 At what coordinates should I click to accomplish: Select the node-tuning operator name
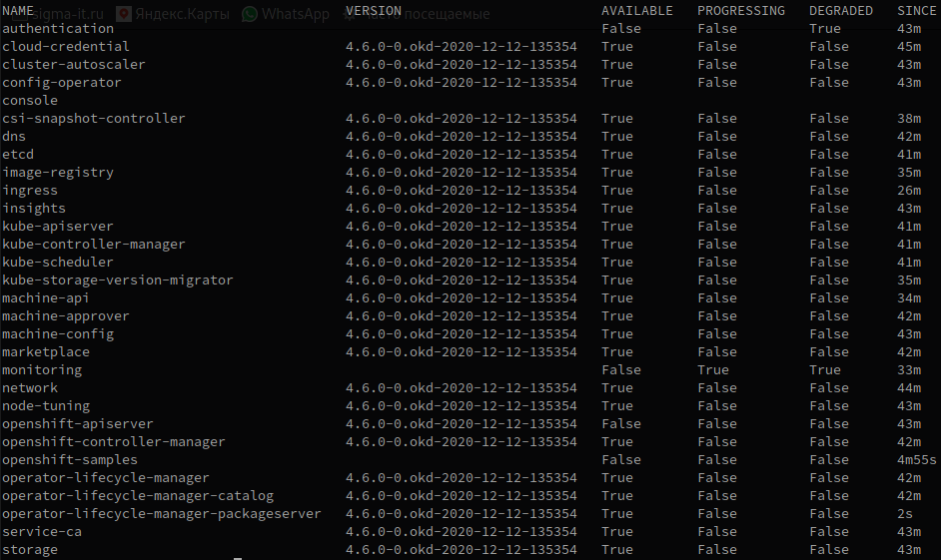(x=46, y=406)
